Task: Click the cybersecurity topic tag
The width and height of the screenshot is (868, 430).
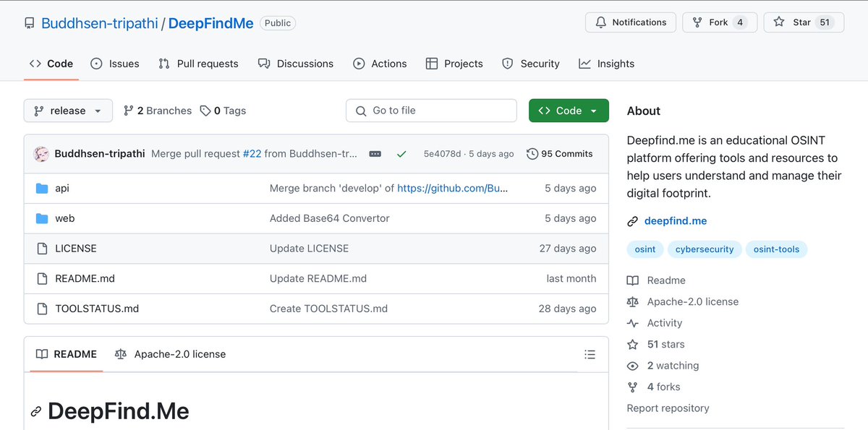Action: (705, 249)
